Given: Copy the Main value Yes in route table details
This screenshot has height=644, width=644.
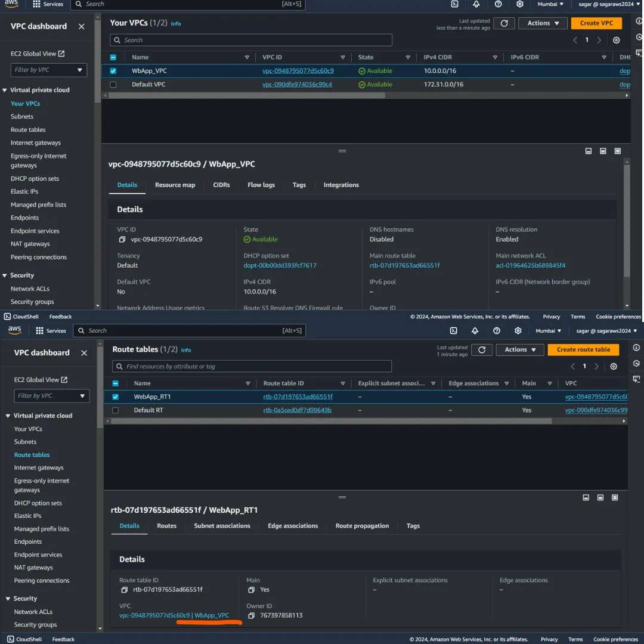Looking at the screenshot, I should pyautogui.click(x=252, y=590).
